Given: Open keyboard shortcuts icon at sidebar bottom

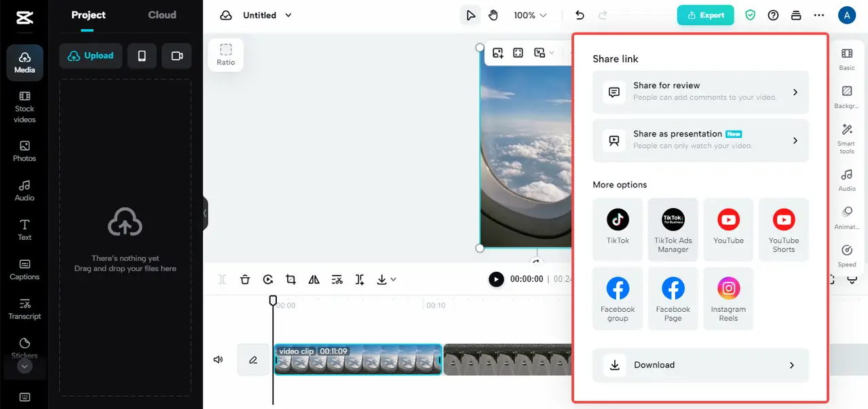Looking at the screenshot, I should pos(24,397).
